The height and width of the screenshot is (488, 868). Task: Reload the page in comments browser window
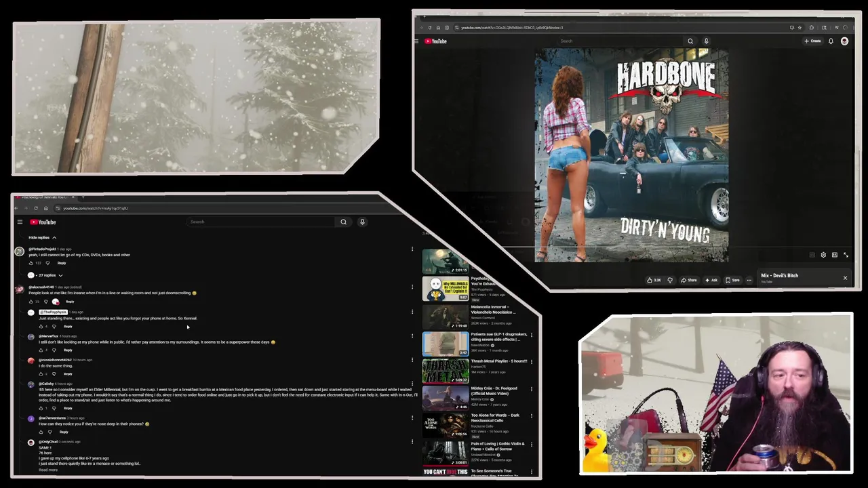36,208
